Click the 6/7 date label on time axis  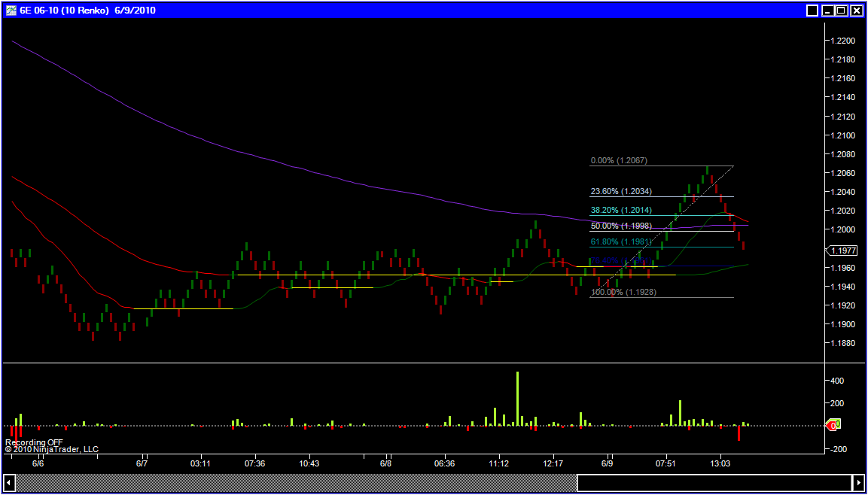(142, 463)
